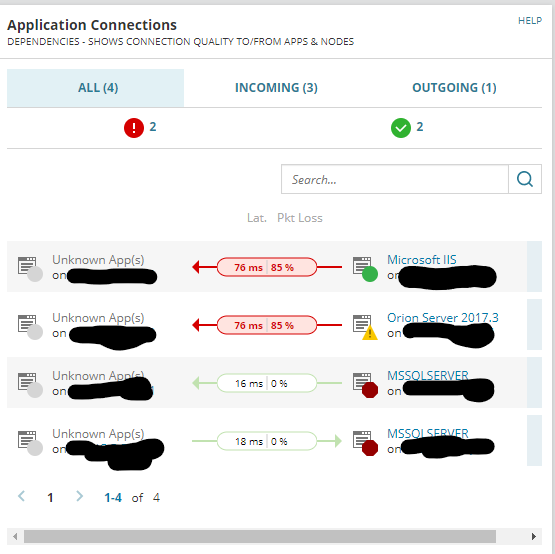
Task: Click the Pkt Loss column header
Action: pyautogui.click(x=299, y=218)
